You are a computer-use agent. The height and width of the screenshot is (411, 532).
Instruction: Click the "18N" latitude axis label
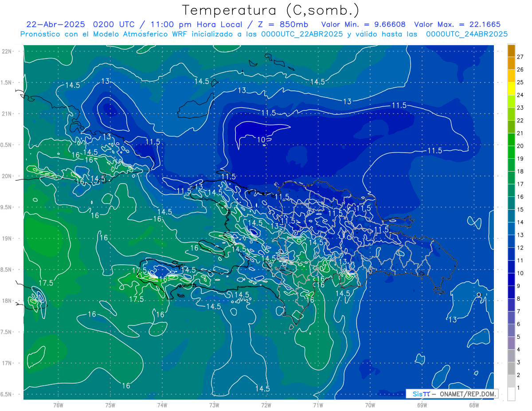tap(7, 301)
